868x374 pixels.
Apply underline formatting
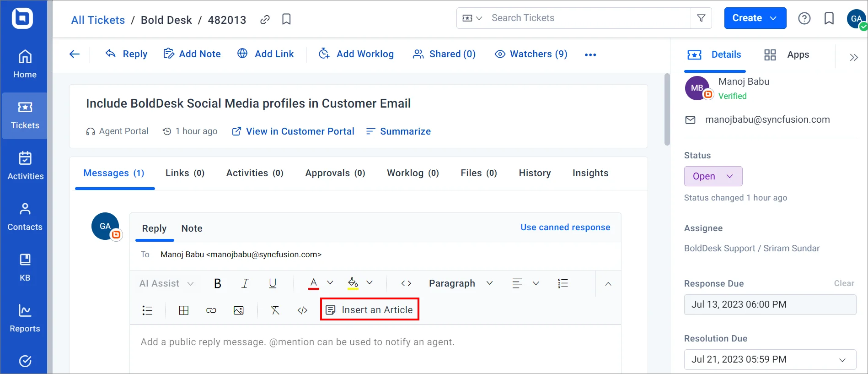tap(273, 284)
